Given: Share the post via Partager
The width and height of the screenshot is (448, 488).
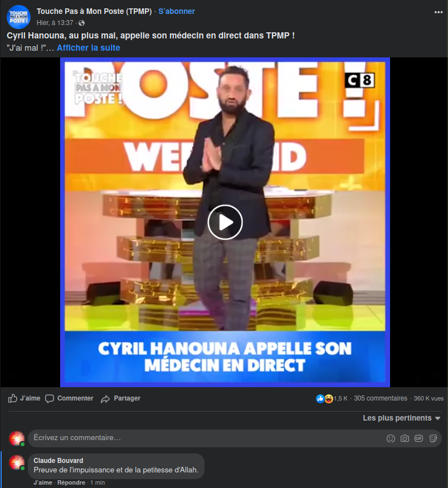Looking at the screenshot, I should tap(120, 398).
